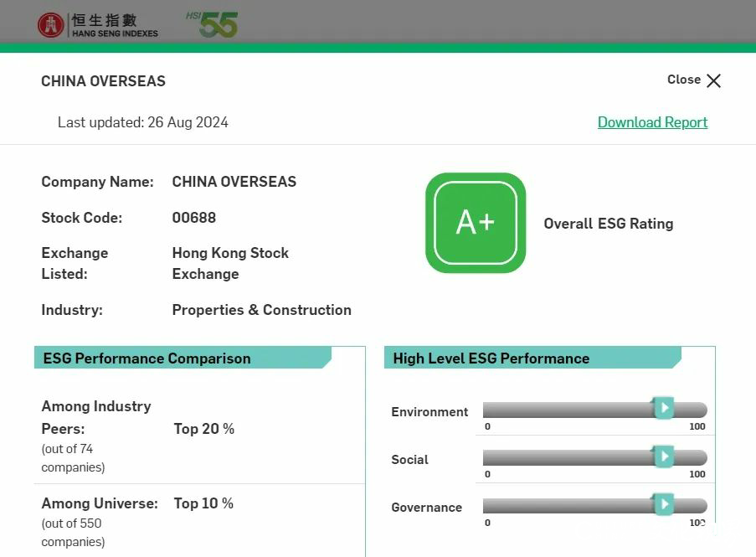Click the Hang Seng Indexes logo
This screenshot has width=756, height=557.
98,25
